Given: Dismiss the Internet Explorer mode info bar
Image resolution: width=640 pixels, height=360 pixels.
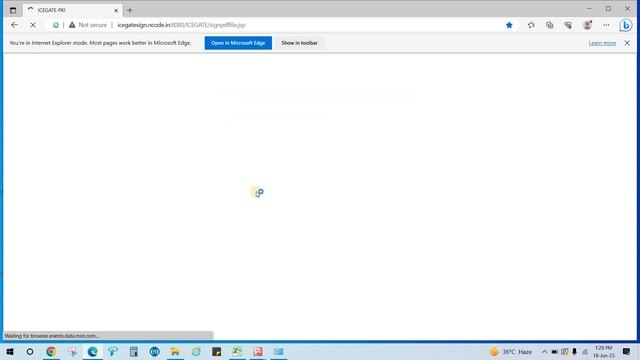Looking at the screenshot, I should coord(627,43).
